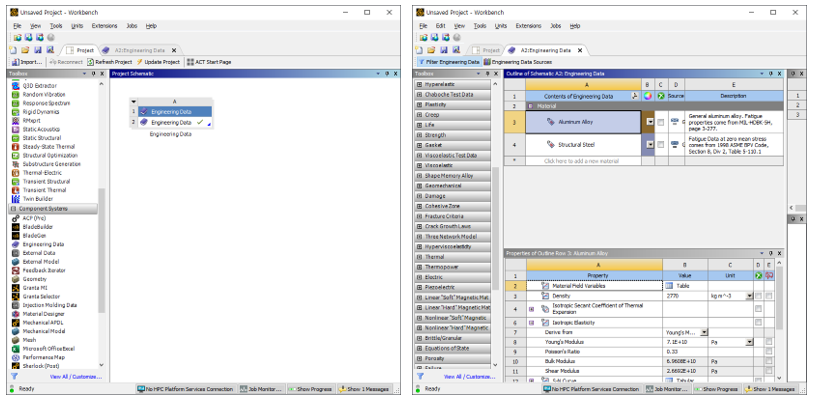Select Granta MI component in left toolbox

coord(35,287)
